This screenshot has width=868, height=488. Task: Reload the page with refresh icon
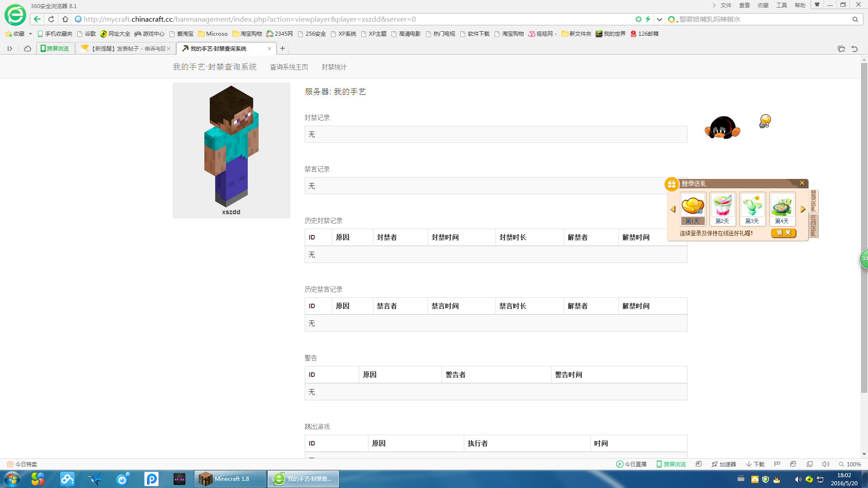(x=51, y=19)
